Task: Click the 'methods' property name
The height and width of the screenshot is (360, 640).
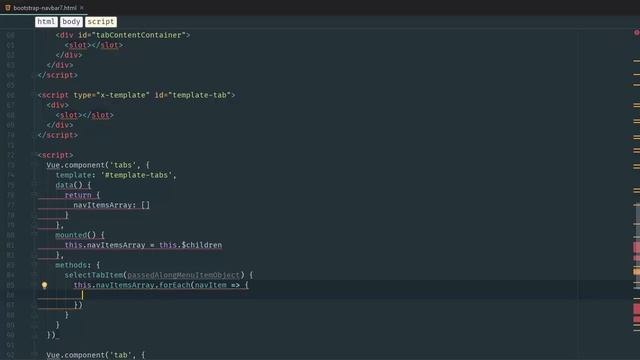Action: [71, 265]
